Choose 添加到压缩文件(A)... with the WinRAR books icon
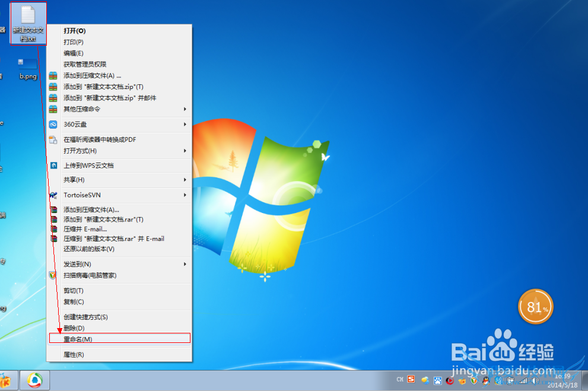The height and width of the screenshot is (391, 588). tap(119, 209)
